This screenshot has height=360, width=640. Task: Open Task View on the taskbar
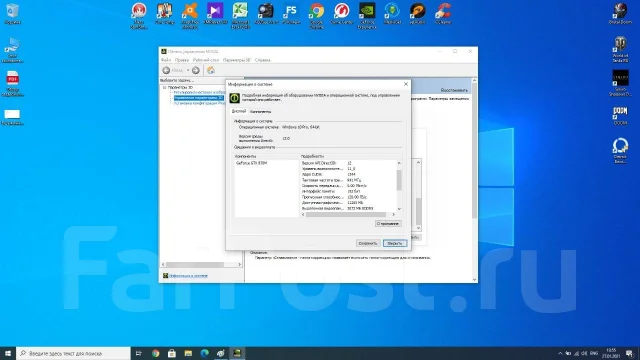[139, 353]
